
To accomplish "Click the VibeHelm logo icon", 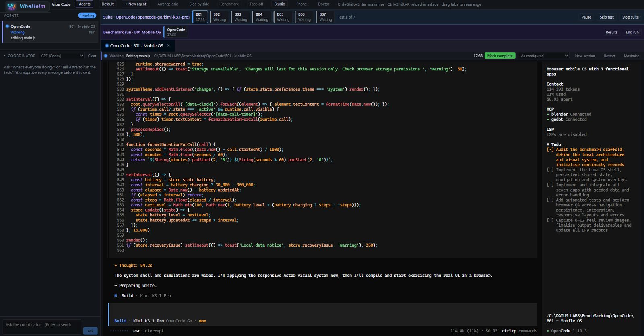I will point(11,6).
